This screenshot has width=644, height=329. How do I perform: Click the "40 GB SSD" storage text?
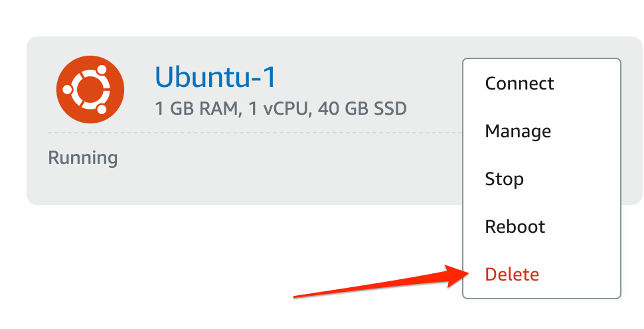(362, 108)
